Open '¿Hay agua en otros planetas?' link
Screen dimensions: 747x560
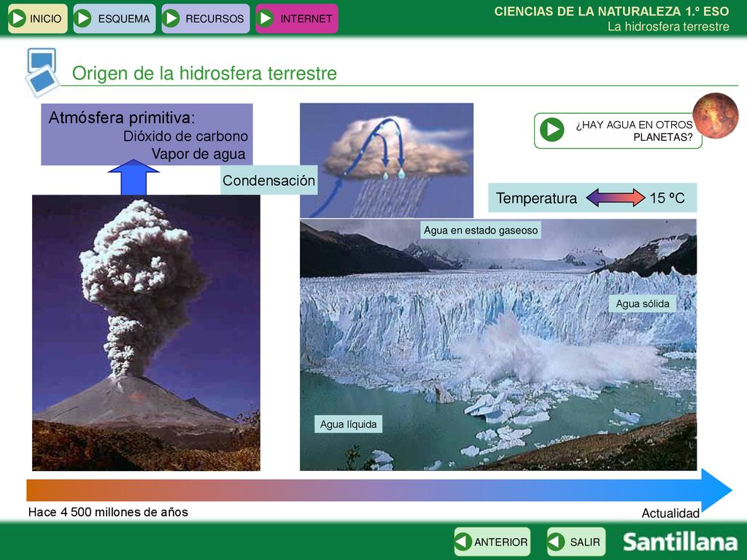tap(618, 131)
